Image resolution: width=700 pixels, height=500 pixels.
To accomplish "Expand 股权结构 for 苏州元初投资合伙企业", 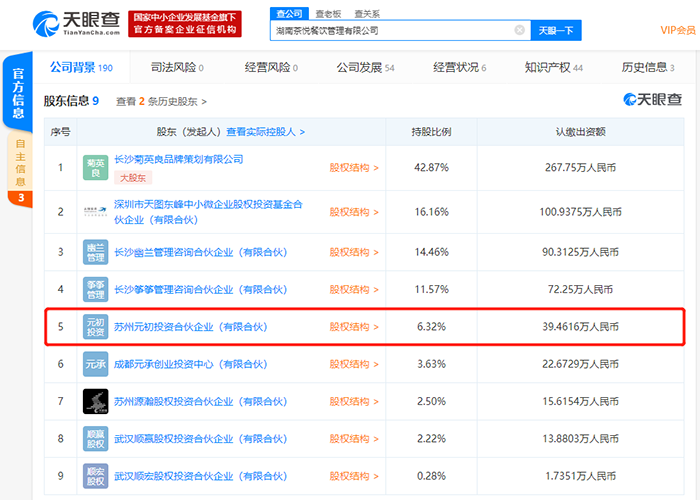I will (x=354, y=327).
